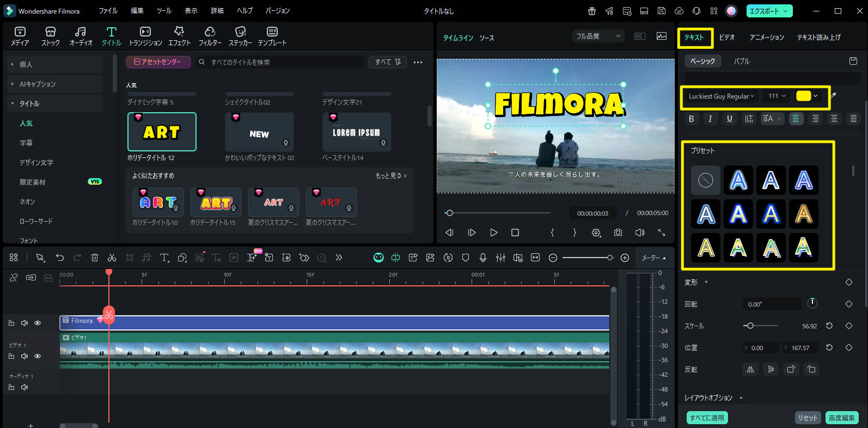Screen dimensions: 868x428
Task: Zoom in timeline with plus button
Action: (625, 258)
